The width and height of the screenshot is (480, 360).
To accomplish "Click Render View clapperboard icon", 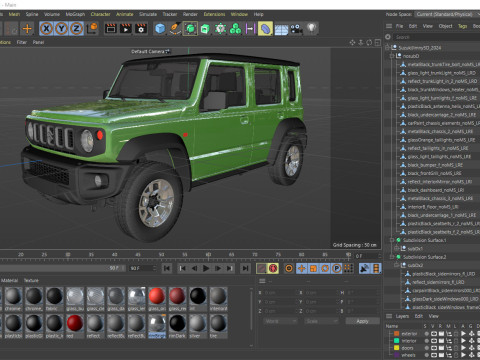I will [x=111, y=29].
